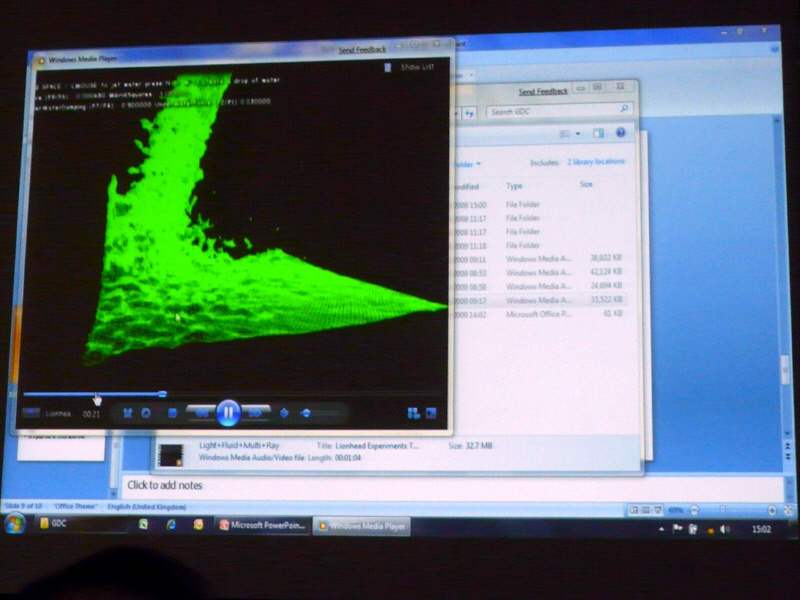The height and width of the screenshot is (600, 800).
Task: Select the Microsoft Office P... file row
Action: (538, 314)
